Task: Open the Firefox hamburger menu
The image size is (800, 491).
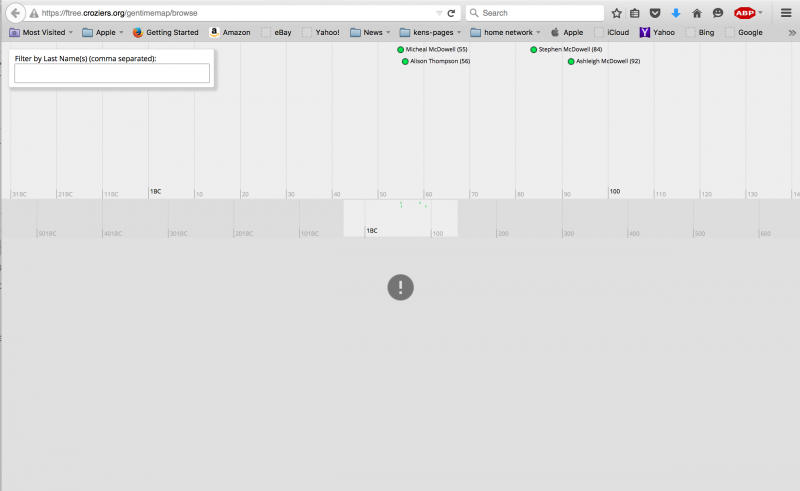Action: point(786,13)
